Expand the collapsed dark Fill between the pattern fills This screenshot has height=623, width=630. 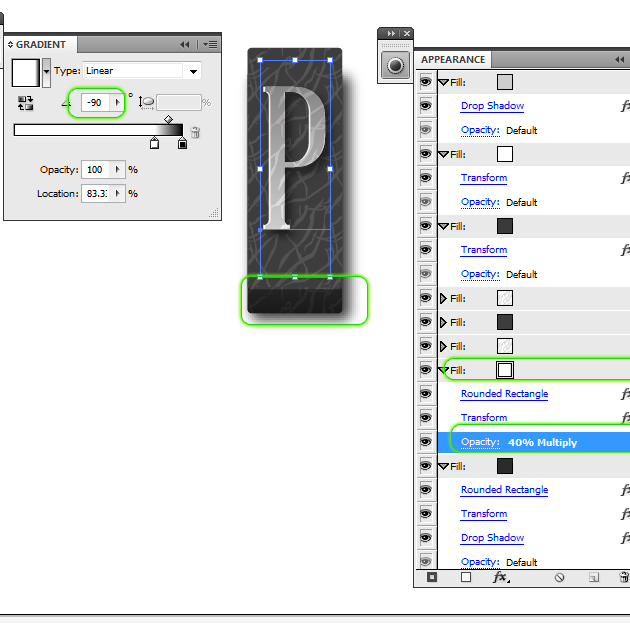pos(443,322)
